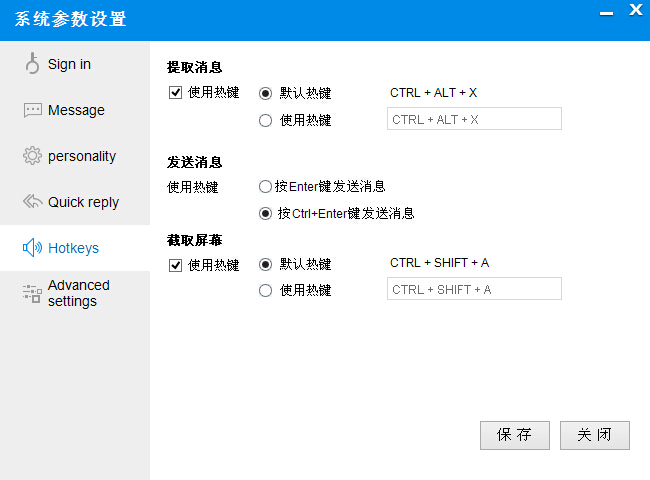Uncheck 使用热键 under 提取消息
This screenshot has width=650, height=480.
point(175,92)
